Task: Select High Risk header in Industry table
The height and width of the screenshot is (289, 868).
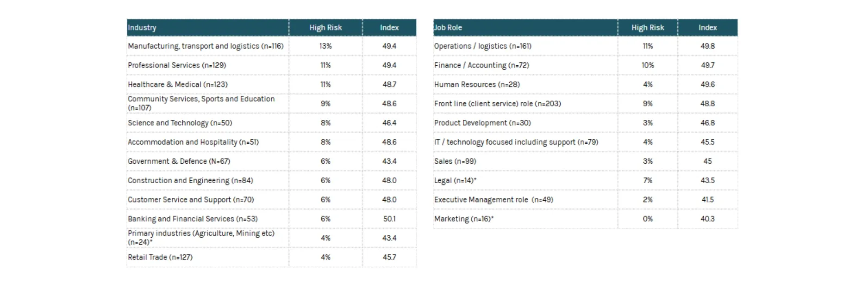Action: point(325,28)
